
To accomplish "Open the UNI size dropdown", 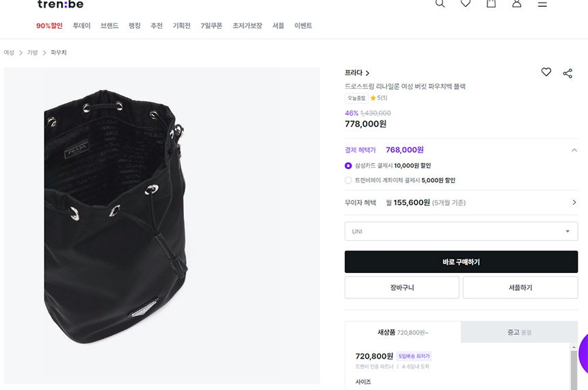I will point(461,231).
